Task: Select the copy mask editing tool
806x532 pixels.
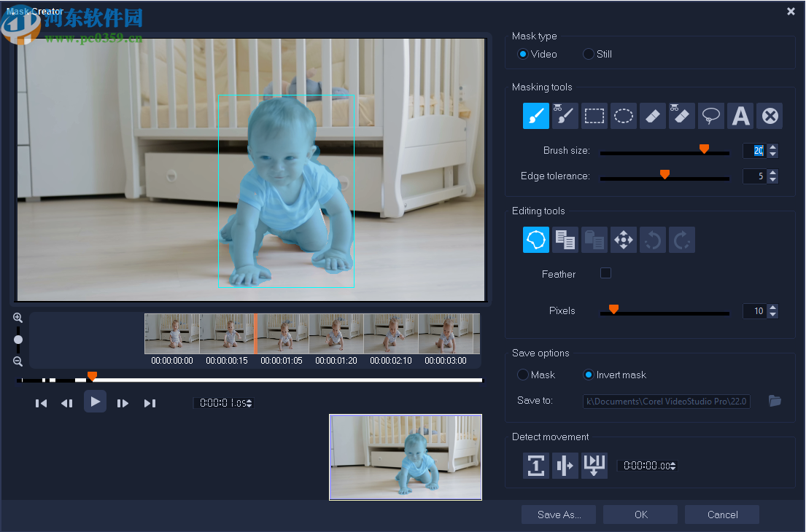Action: click(565, 240)
